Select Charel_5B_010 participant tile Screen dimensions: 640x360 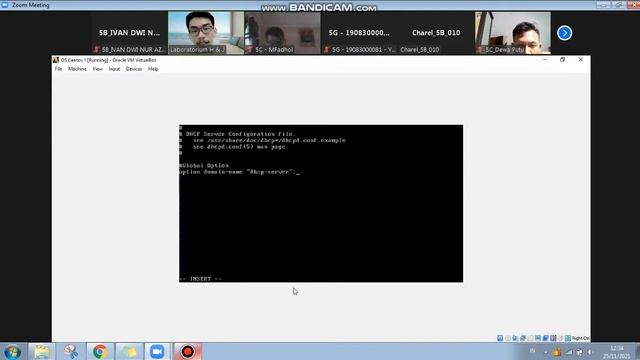coord(436,33)
